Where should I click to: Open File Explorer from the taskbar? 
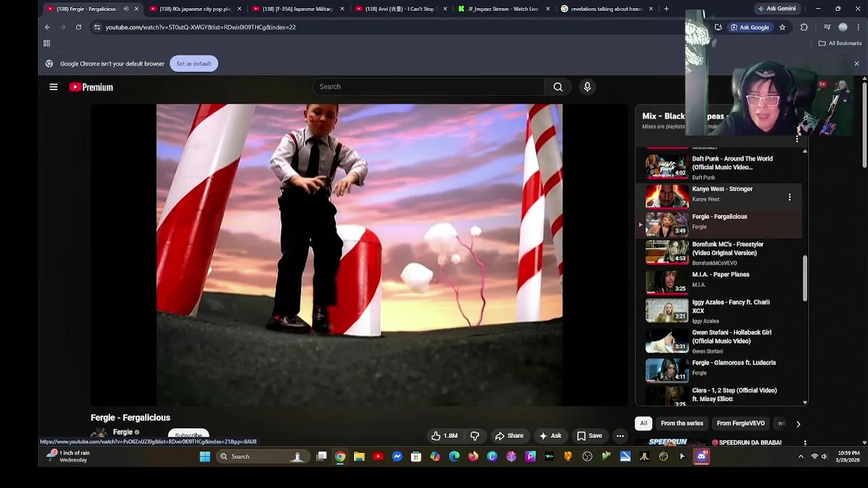tap(359, 456)
